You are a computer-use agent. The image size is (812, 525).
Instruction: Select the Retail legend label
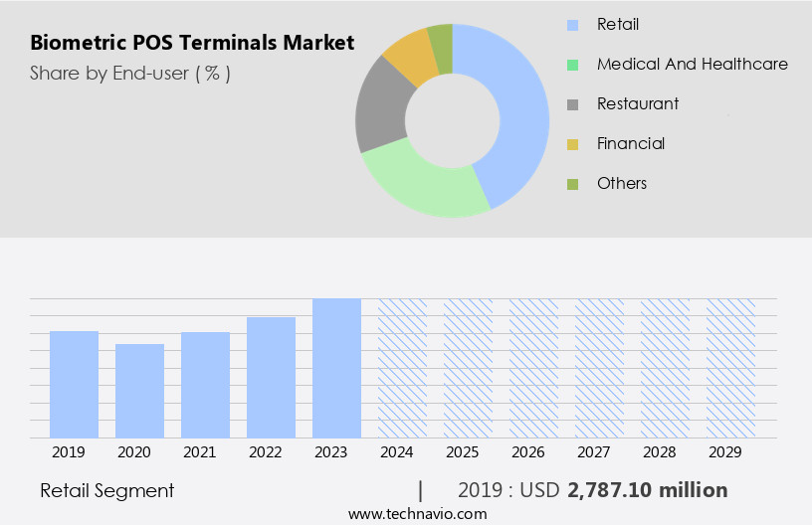pyautogui.click(x=617, y=24)
